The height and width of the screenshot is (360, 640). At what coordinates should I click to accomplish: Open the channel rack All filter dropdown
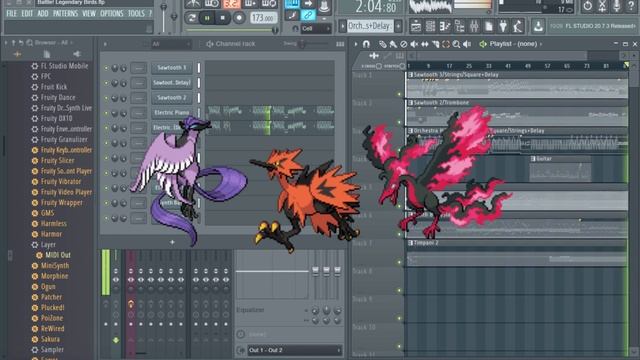coord(171,44)
